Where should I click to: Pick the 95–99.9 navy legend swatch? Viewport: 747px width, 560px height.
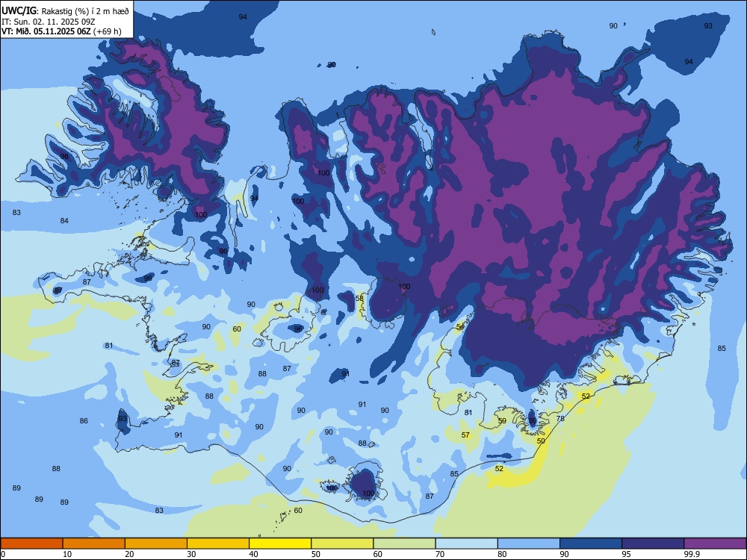[x=653, y=544]
